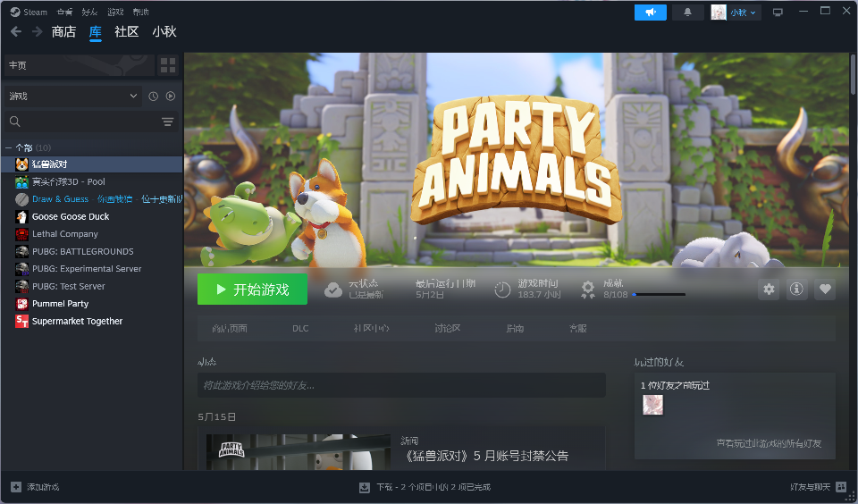Open advanced filter options icon

[167, 122]
